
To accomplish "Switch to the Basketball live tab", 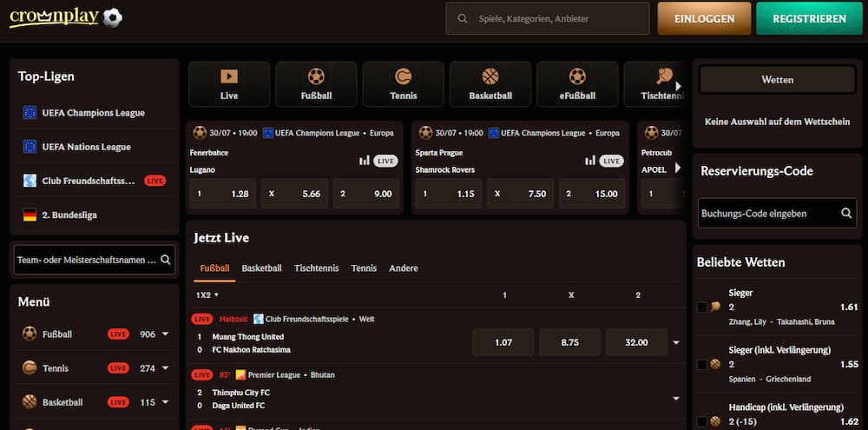I will pyautogui.click(x=261, y=268).
